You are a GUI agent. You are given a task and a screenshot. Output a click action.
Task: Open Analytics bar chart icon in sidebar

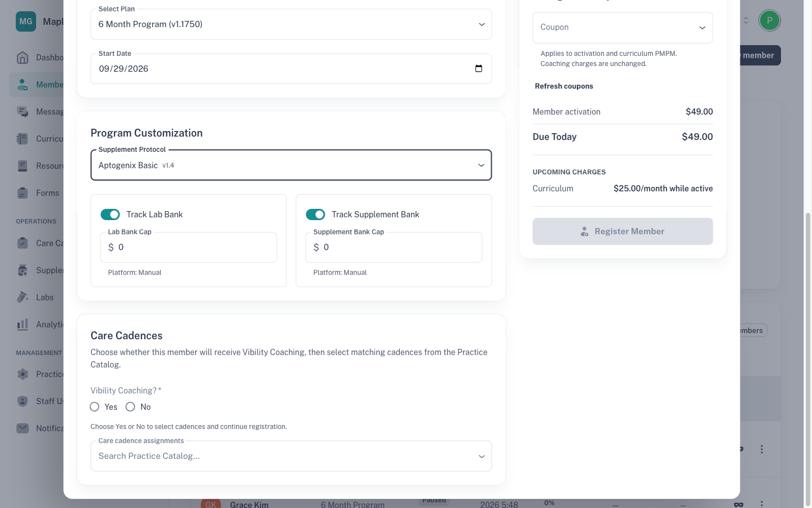[x=23, y=325]
